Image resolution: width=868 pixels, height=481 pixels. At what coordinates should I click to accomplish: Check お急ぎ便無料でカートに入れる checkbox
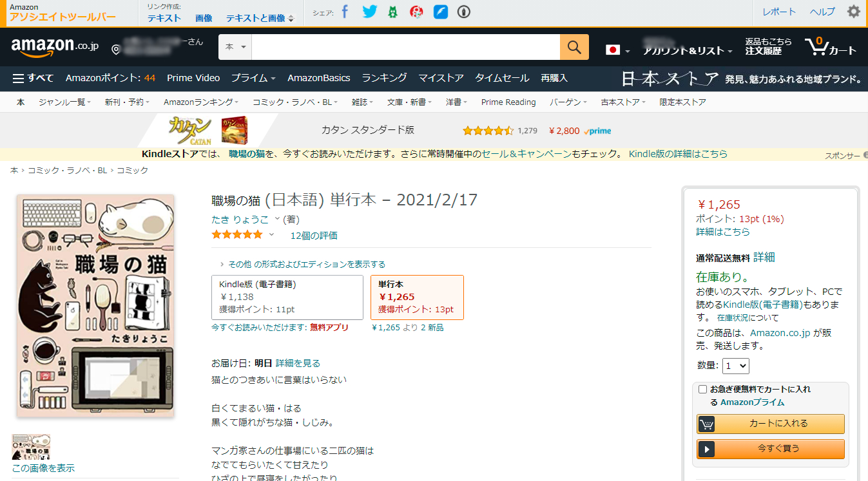tap(702, 389)
